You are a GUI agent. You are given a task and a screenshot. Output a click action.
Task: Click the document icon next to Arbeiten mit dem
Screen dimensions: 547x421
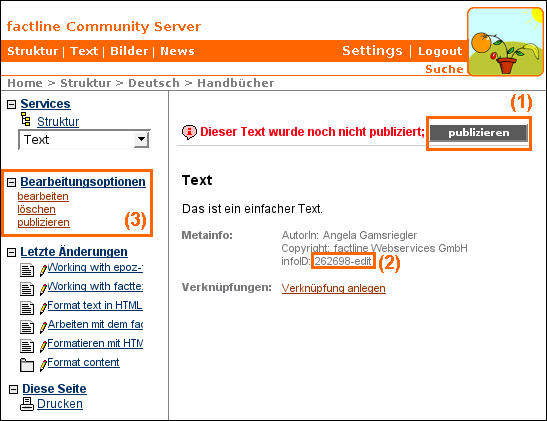(27, 327)
